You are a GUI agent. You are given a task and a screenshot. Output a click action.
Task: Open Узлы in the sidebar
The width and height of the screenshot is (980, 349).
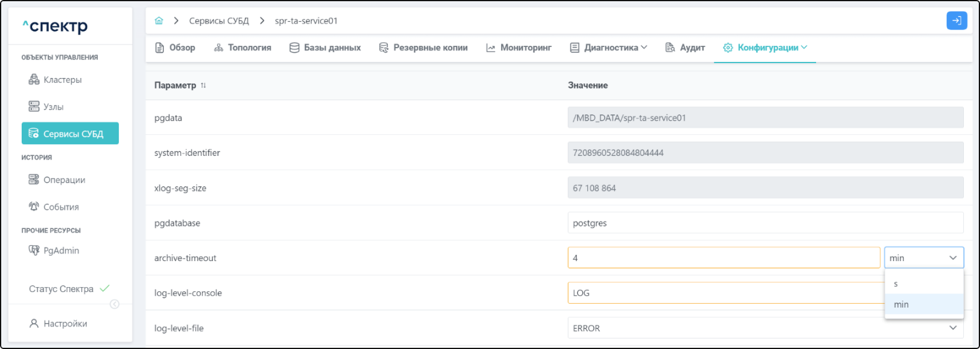pos(53,107)
